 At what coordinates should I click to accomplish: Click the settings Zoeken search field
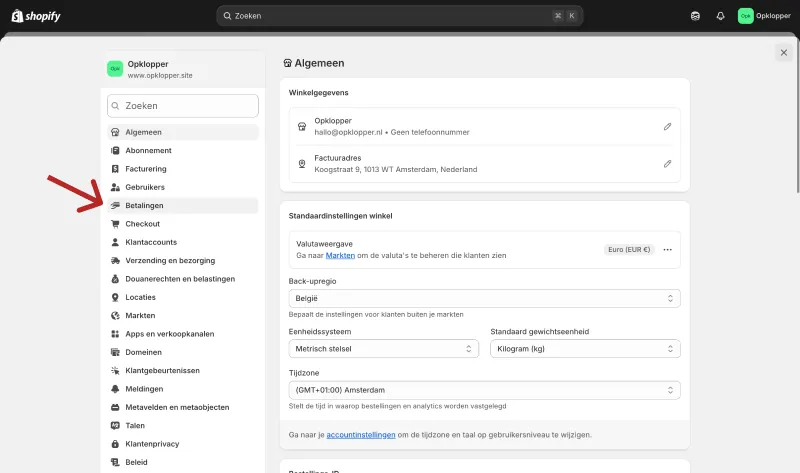click(183, 106)
